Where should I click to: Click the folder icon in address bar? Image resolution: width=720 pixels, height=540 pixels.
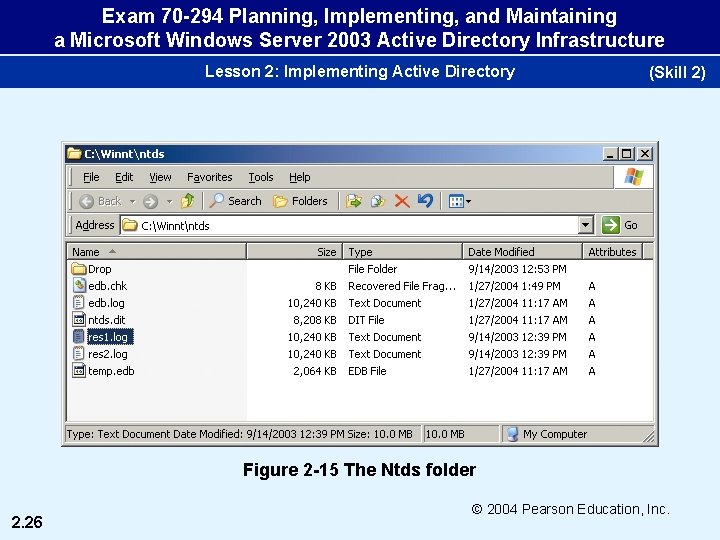[x=130, y=225]
